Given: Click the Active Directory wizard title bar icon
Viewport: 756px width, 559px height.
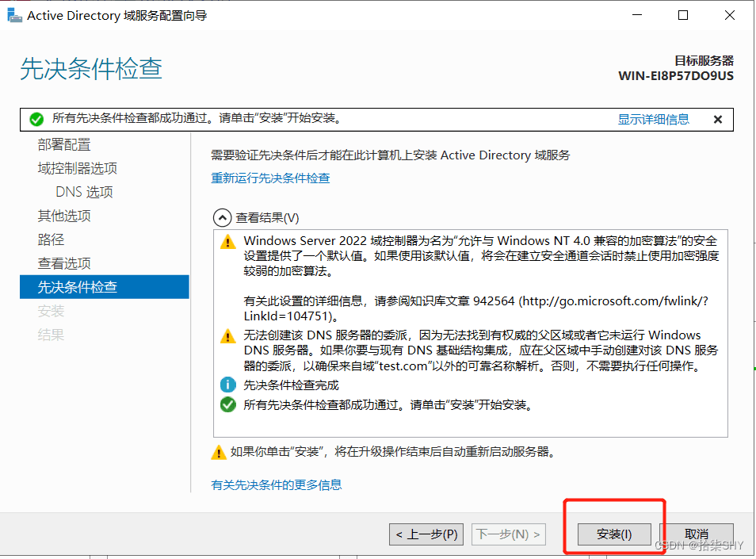Looking at the screenshot, I should [x=14, y=15].
